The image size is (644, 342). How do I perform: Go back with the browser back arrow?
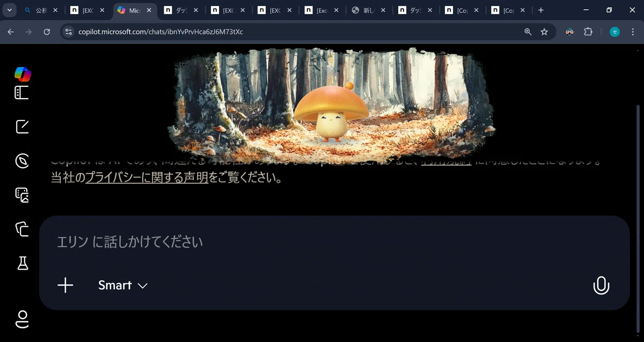click(x=11, y=32)
